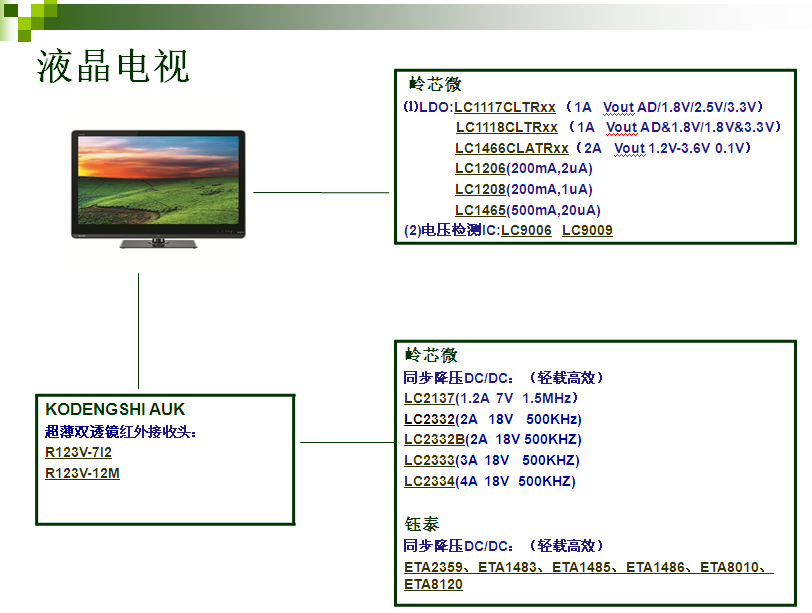Open the R123V-7I2 receiver link

pyautogui.click(x=78, y=453)
